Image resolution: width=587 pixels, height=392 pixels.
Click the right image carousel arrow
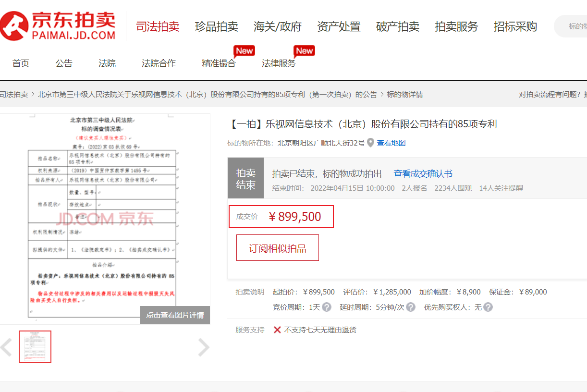[204, 347]
